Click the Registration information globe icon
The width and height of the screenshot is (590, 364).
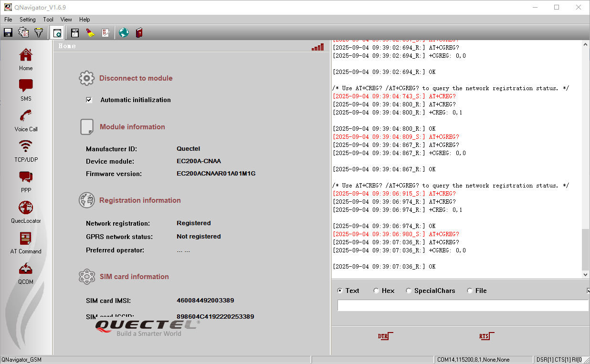click(x=86, y=200)
